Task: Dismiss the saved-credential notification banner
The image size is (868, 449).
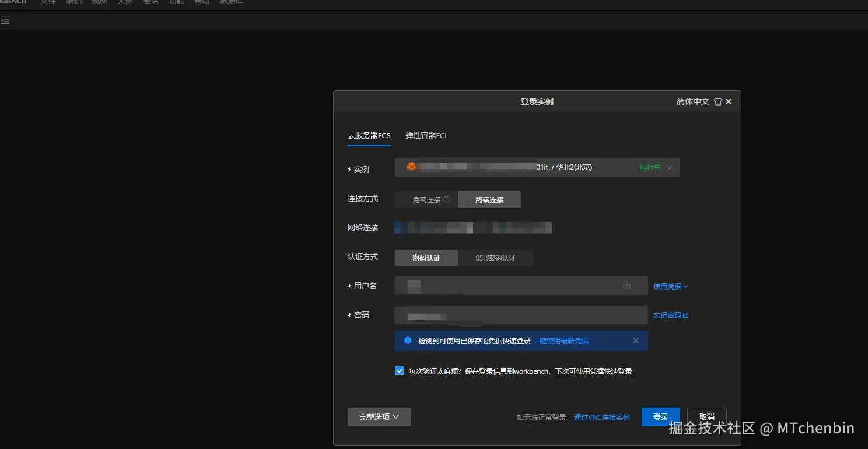Action: click(636, 341)
